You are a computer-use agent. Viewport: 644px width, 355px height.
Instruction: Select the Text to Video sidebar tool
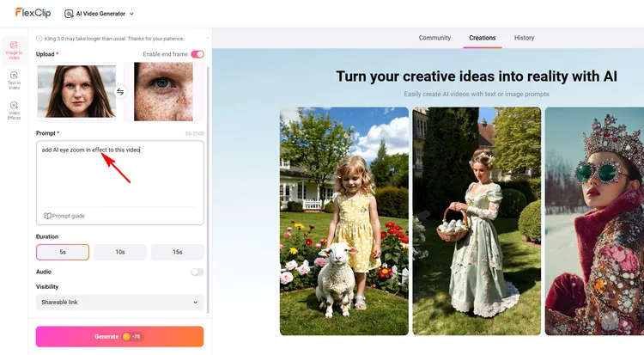click(14, 78)
